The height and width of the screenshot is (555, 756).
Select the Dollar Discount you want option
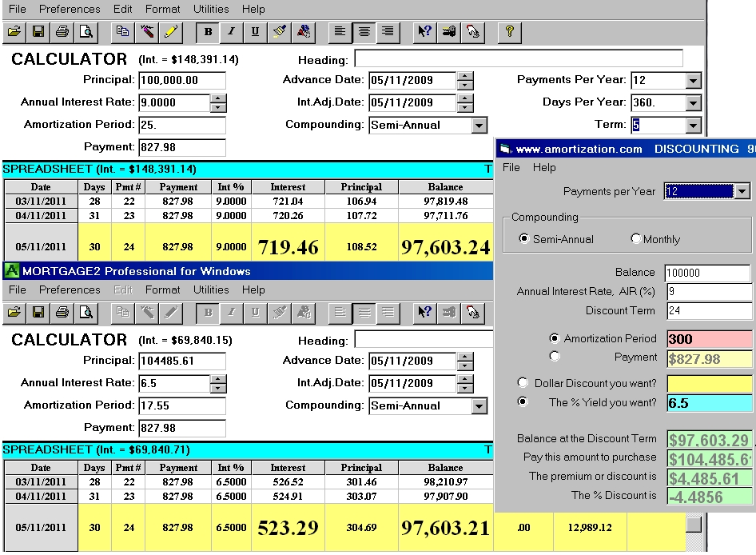[x=523, y=383]
